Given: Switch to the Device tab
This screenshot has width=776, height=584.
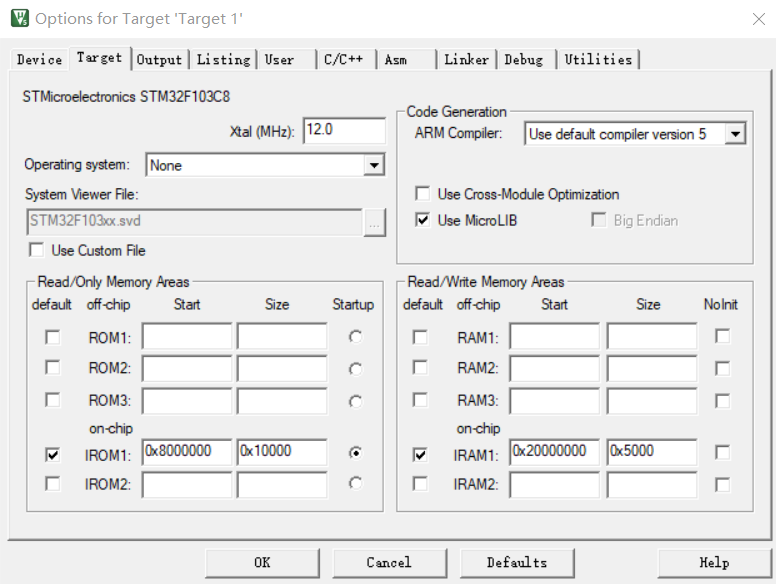Looking at the screenshot, I should [x=39, y=59].
